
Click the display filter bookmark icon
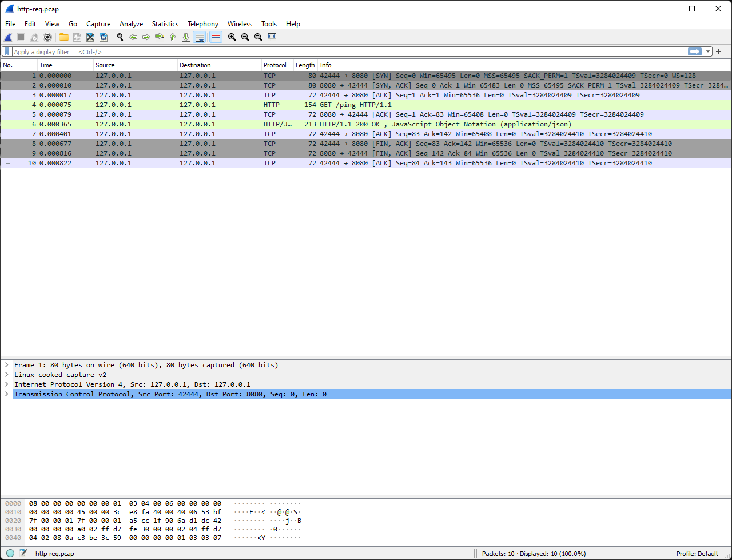tap(7, 51)
